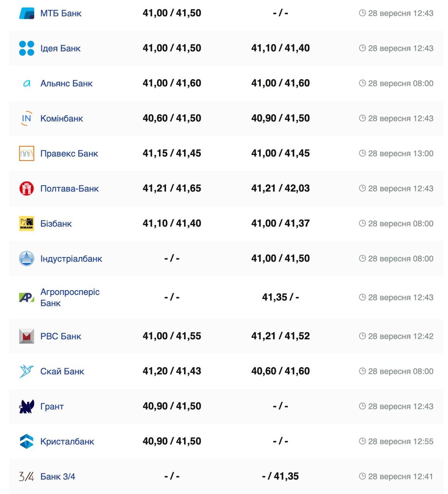Follow the Полтава-Банк name link
Screen dimensions: 448x494
(x=69, y=189)
